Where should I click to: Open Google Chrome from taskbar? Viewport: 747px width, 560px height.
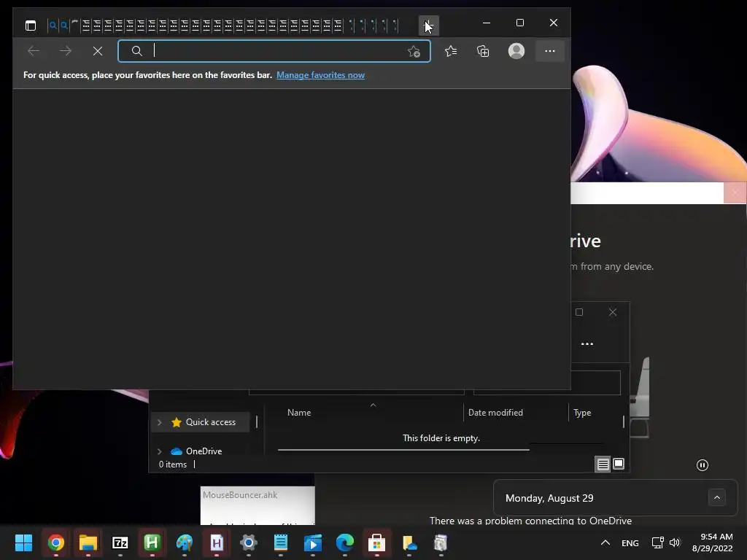click(55, 542)
